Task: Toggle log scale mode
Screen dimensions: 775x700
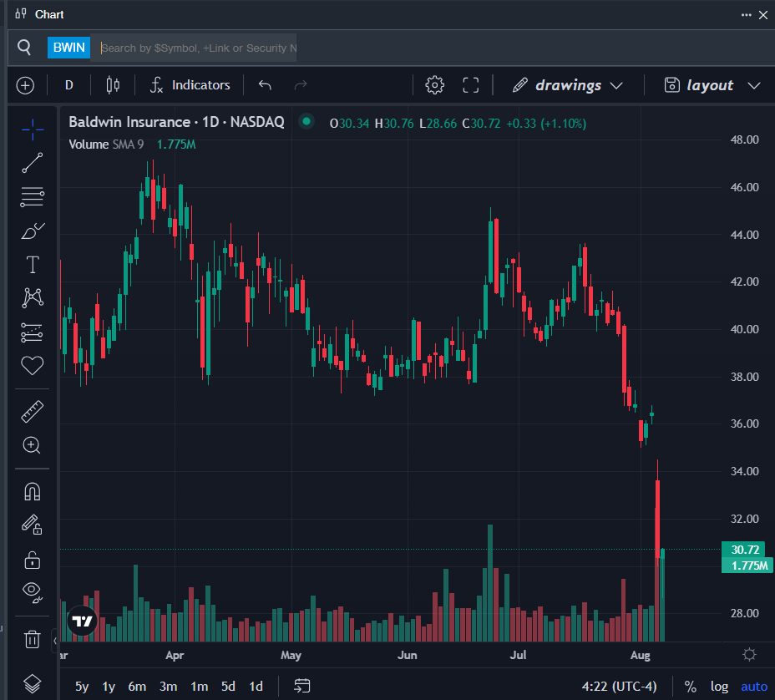Action: tap(719, 686)
